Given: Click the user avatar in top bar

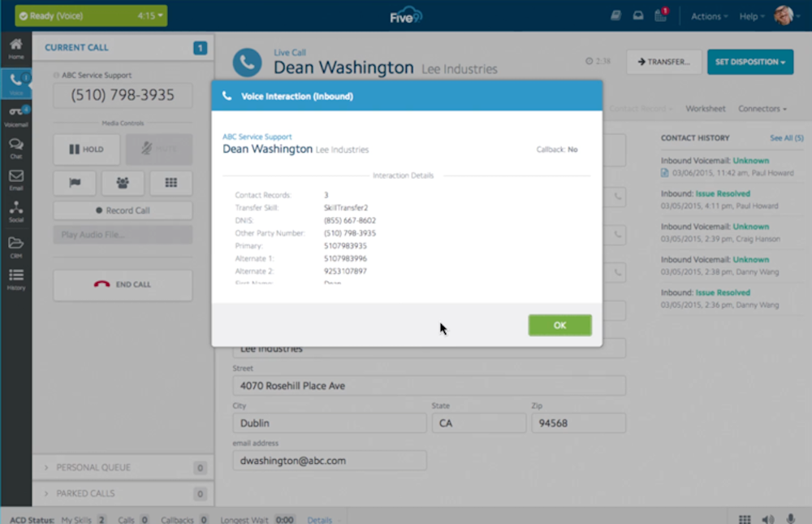Looking at the screenshot, I should click(x=784, y=15).
